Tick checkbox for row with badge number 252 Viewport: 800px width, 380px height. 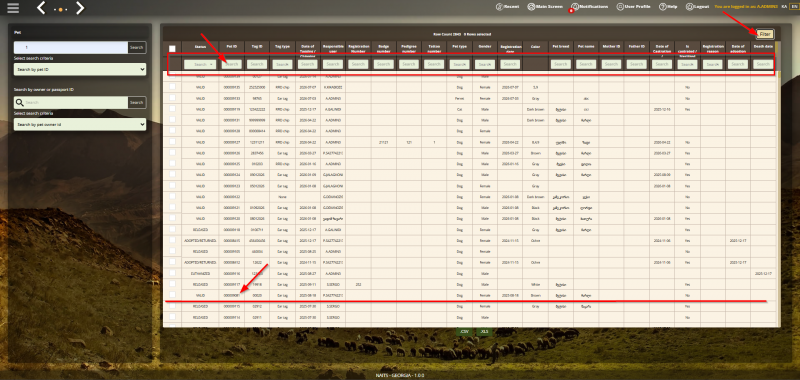click(172, 284)
